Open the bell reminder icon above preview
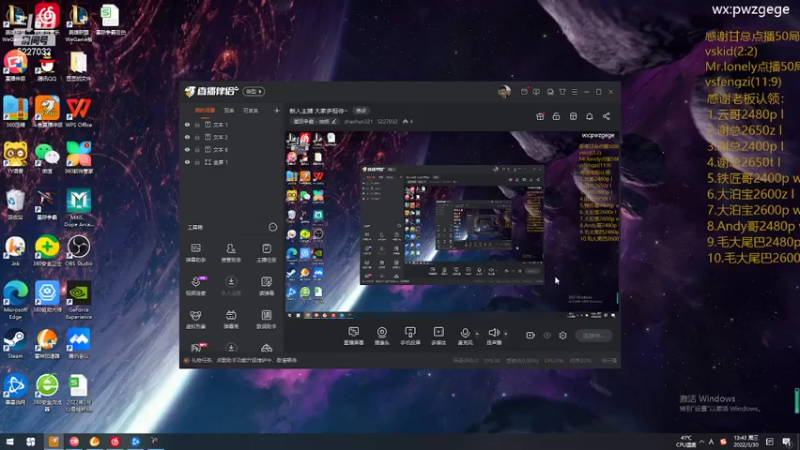800x450 pixels. (x=589, y=116)
